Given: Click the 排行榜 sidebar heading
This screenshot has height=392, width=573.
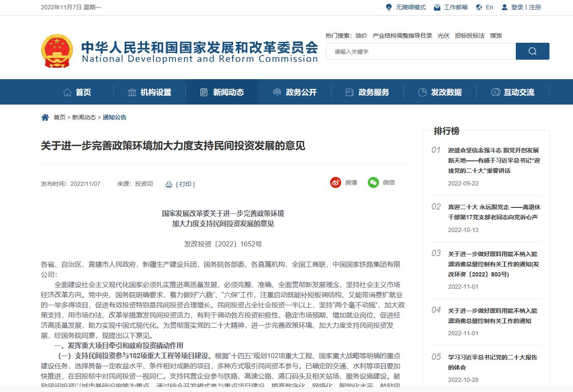Looking at the screenshot, I should pos(446,131).
